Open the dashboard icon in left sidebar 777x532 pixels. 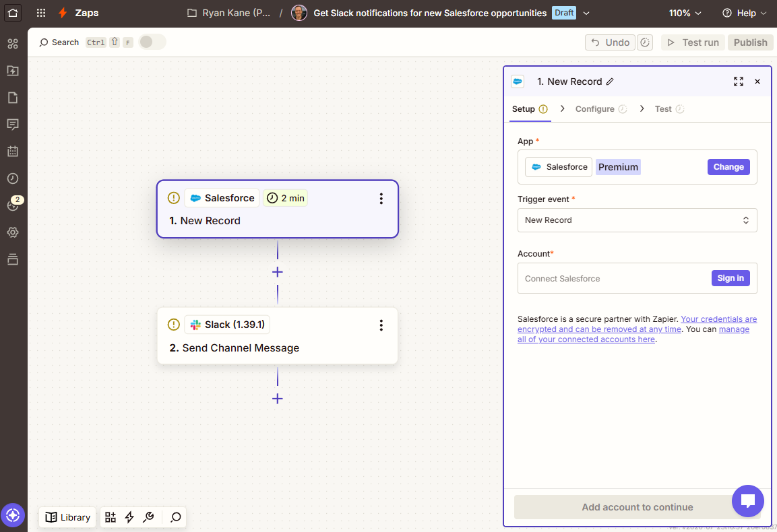click(13, 44)
